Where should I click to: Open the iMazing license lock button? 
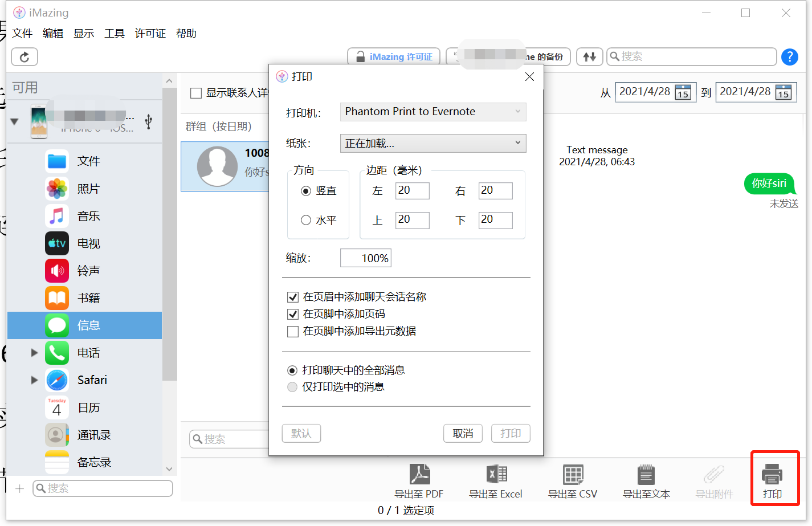tap(394, 57)
